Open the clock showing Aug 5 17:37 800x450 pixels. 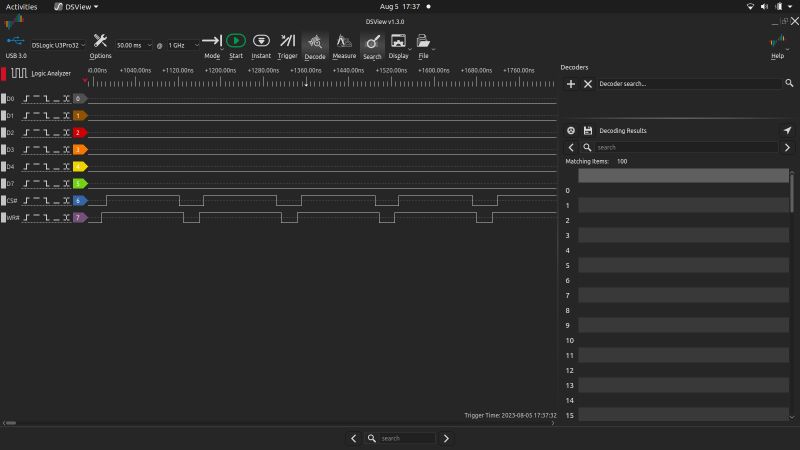tap(399, 7)
